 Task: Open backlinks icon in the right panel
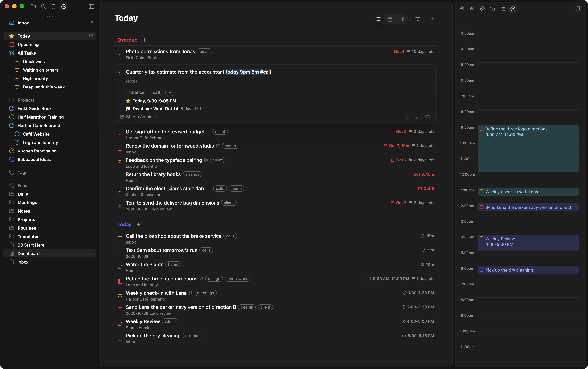462,9
